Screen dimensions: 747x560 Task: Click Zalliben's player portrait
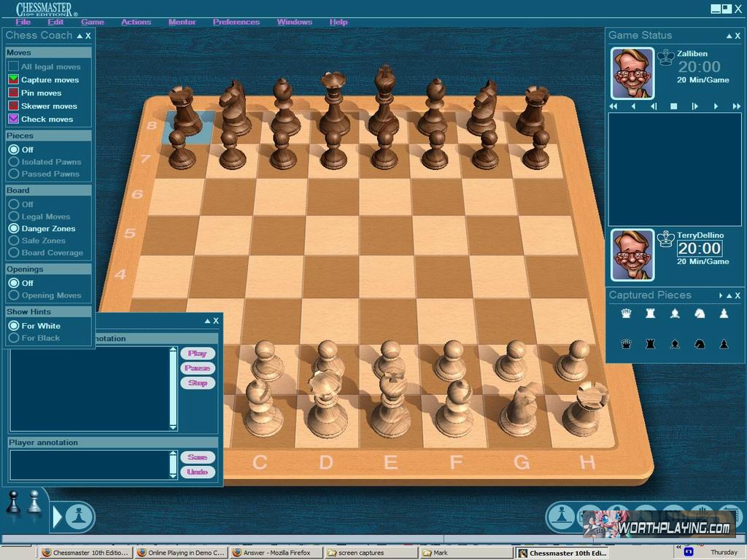632,73
